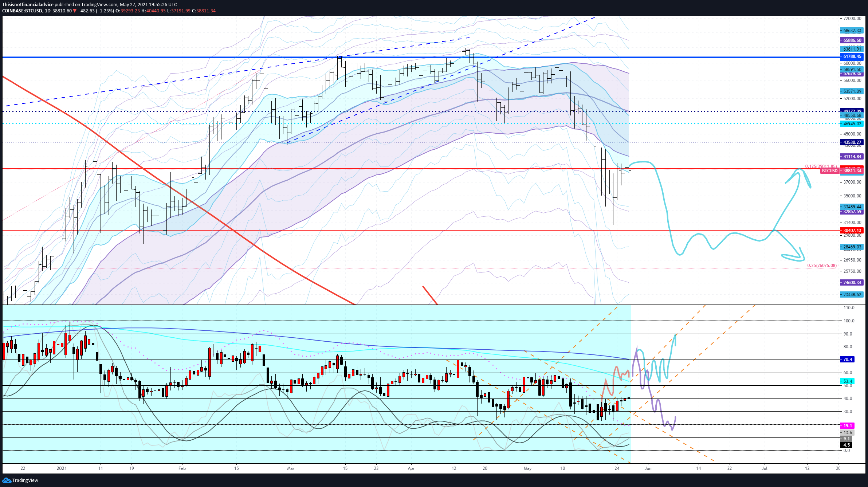Click the Jun date on time axis
Image resolution: width=868 pixels, height=487 pixels.
[648, 468]
